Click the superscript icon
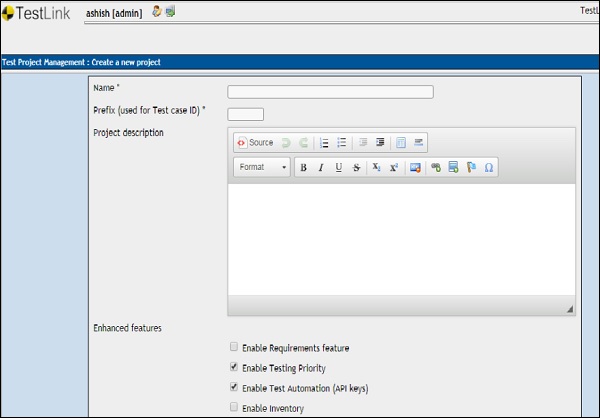Screen dimensions: 600x418 coord(394,168)
